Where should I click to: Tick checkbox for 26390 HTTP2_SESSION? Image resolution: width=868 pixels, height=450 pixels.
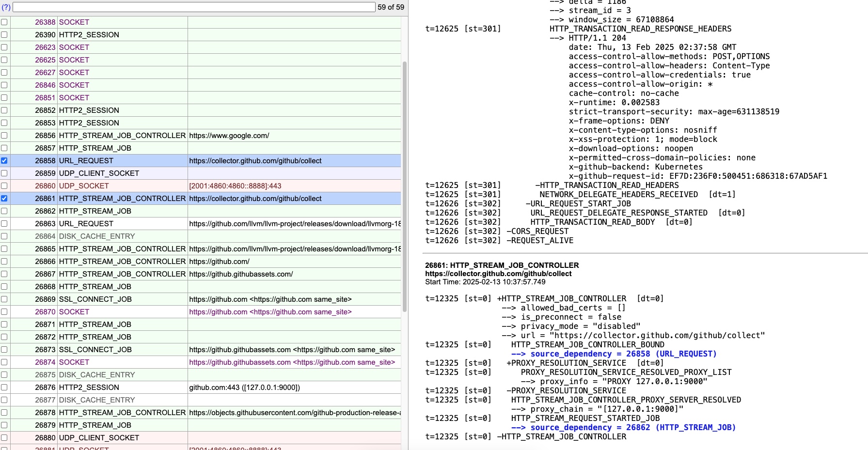[4, 35]
